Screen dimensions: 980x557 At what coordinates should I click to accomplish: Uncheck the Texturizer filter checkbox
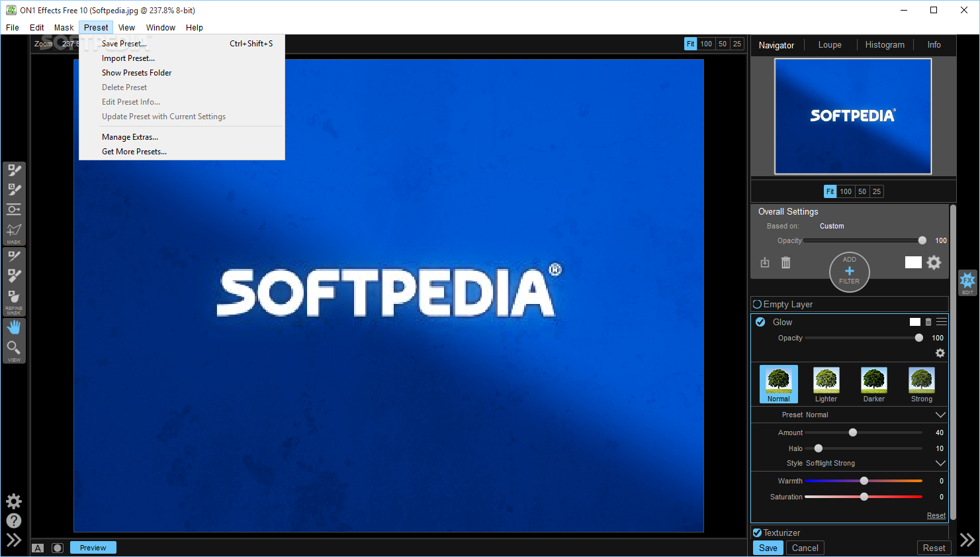[x=757, y=532]
